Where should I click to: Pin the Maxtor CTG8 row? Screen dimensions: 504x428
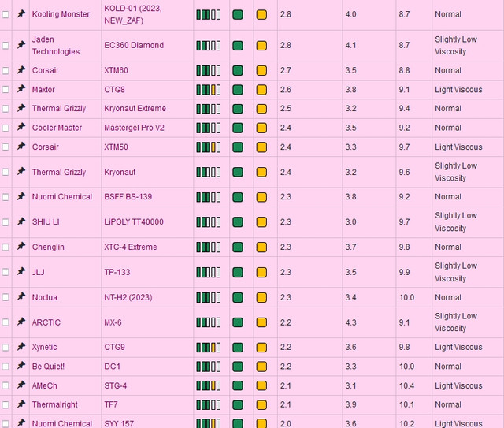point(21,89)
